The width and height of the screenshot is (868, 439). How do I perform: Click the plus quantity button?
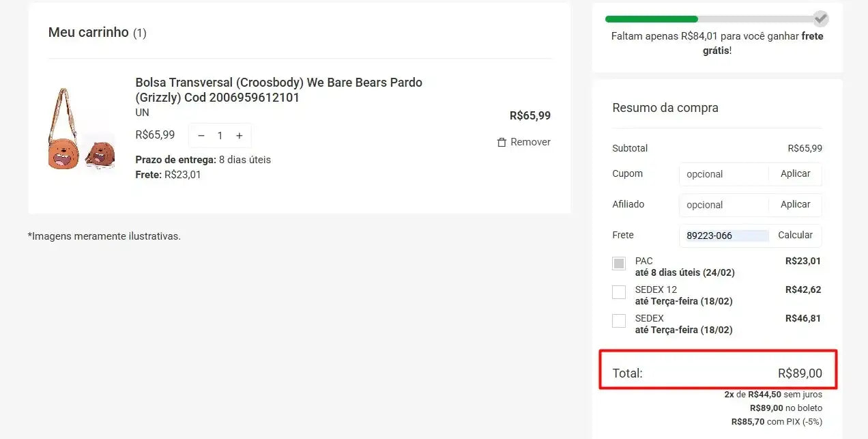pos(239,136)
